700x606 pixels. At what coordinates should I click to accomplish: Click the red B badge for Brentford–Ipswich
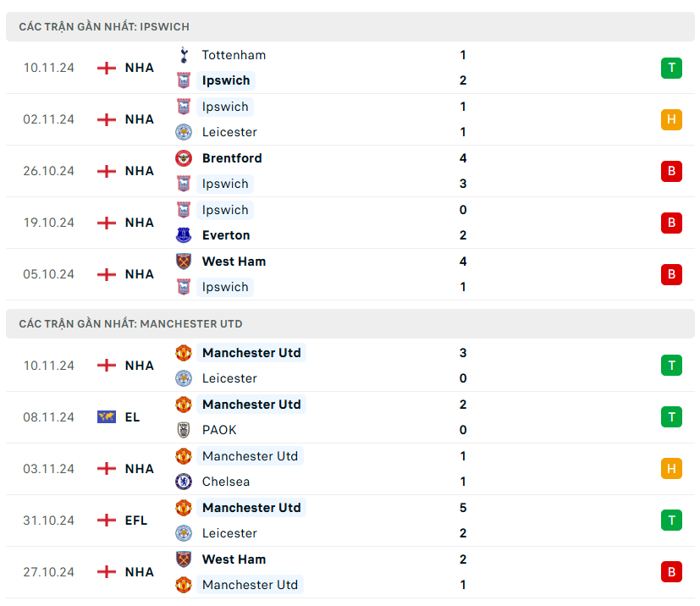(x=671, y=171)
